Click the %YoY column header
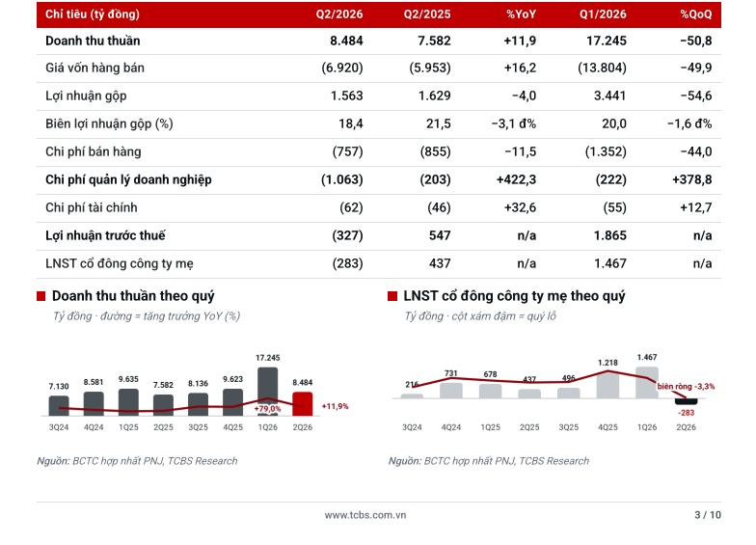The width and height of the screenshot is (756, 545). pos(521,14)
